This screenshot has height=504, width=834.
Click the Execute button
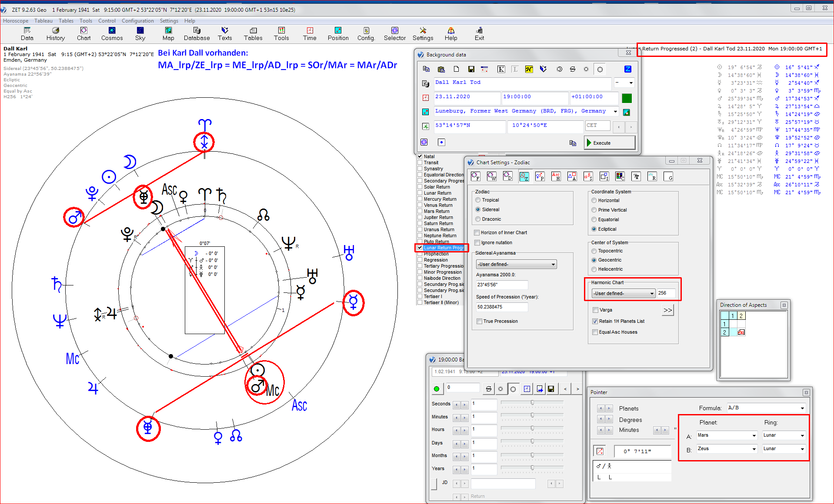point(610,143)
